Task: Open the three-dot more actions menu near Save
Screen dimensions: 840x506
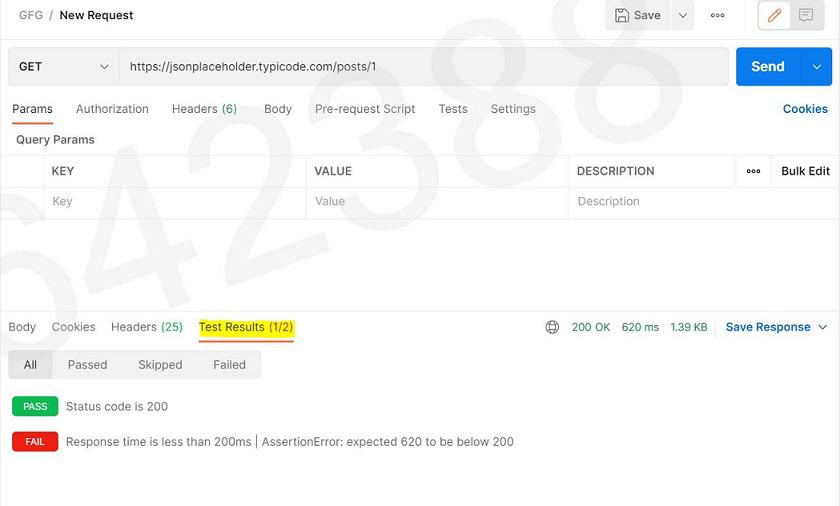Action: pos(717,16)
